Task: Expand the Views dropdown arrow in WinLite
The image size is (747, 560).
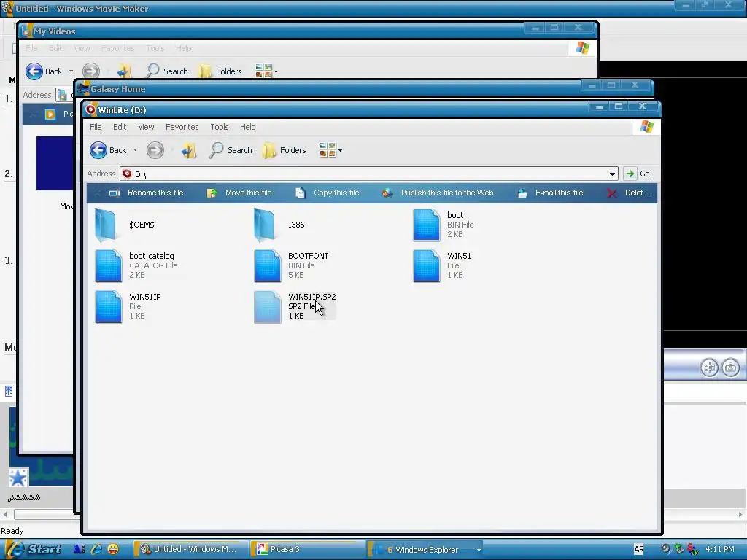Action: (340, 151)
